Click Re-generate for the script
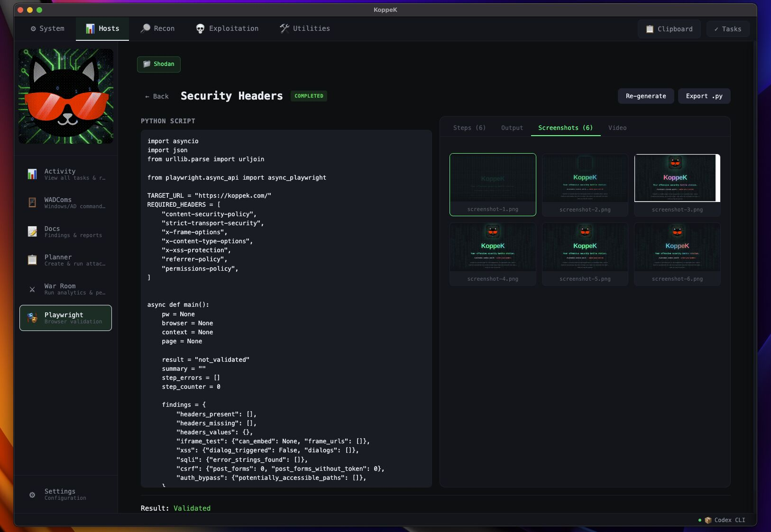771x532 pixels. (646, 96)
